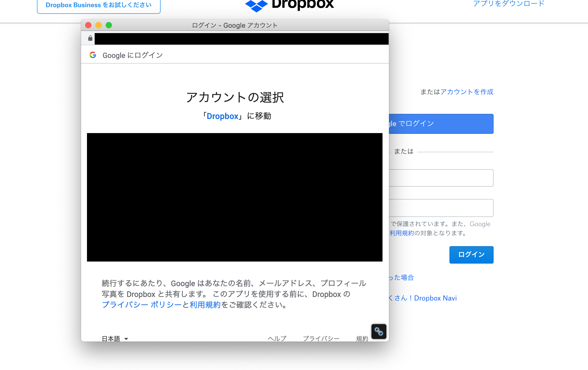
Task: Minimize the Google login popup window
Action: click(x=99, y=25)
